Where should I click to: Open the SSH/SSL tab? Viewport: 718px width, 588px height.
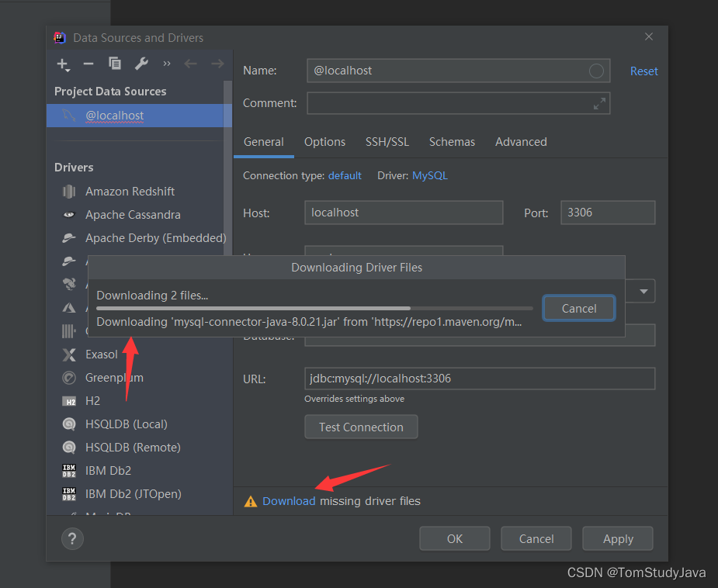(387, 142)
